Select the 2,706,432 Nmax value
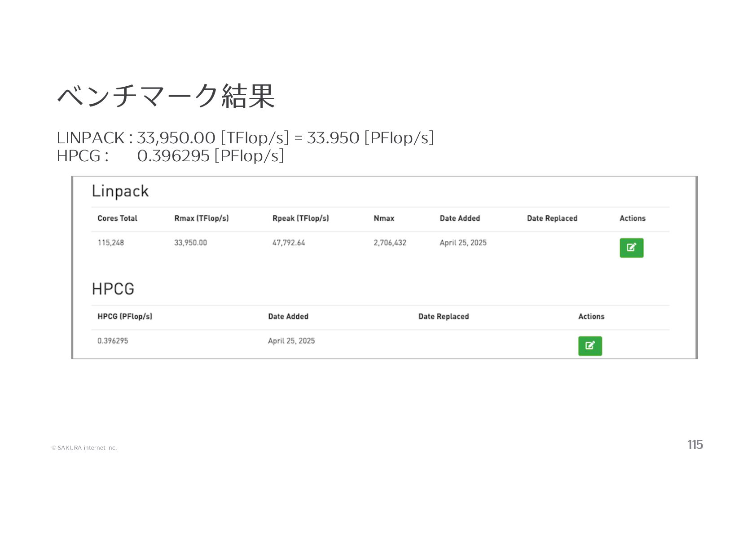756x535 pixels. (390, 243)
